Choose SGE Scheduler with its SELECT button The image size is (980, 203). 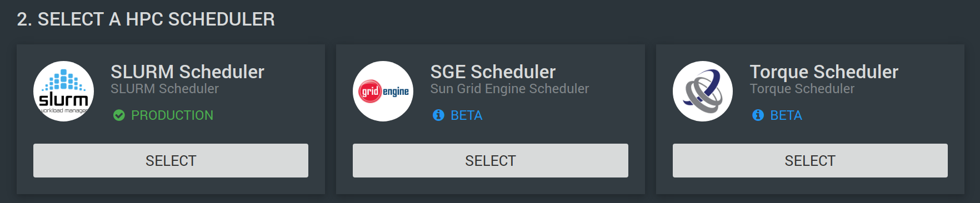click(x=491, y=161)
